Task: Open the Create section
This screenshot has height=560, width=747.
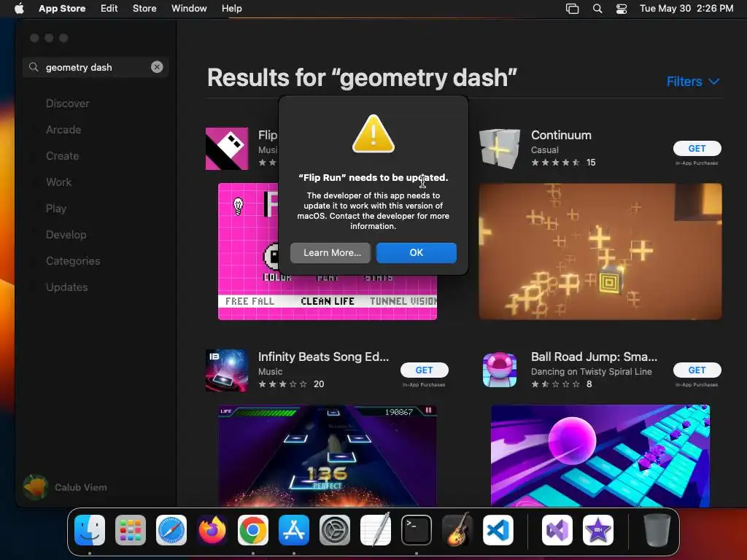Action: 63,156
